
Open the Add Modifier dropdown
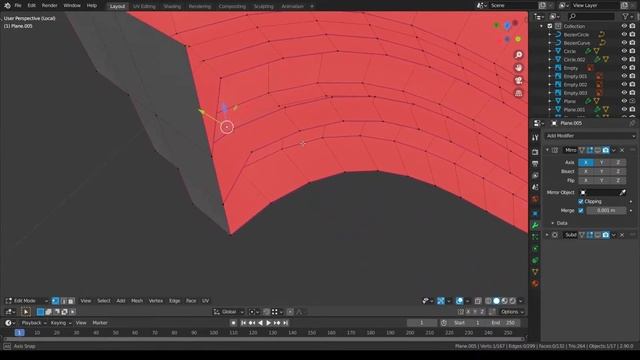[590, 136]
